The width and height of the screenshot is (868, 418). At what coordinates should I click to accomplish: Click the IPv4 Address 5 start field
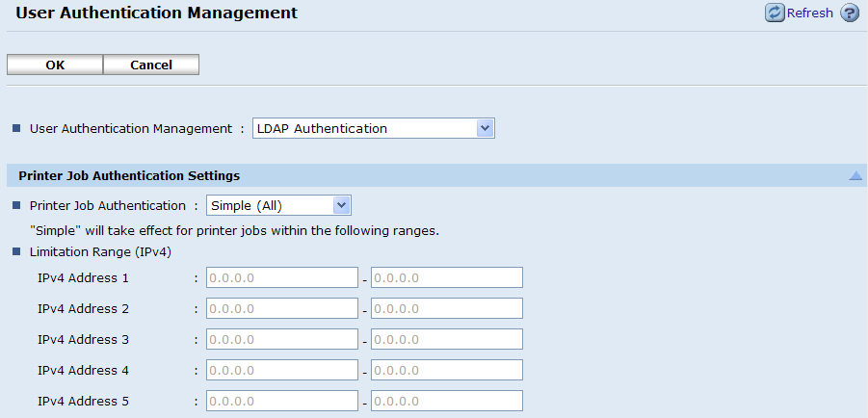(282, 401)
